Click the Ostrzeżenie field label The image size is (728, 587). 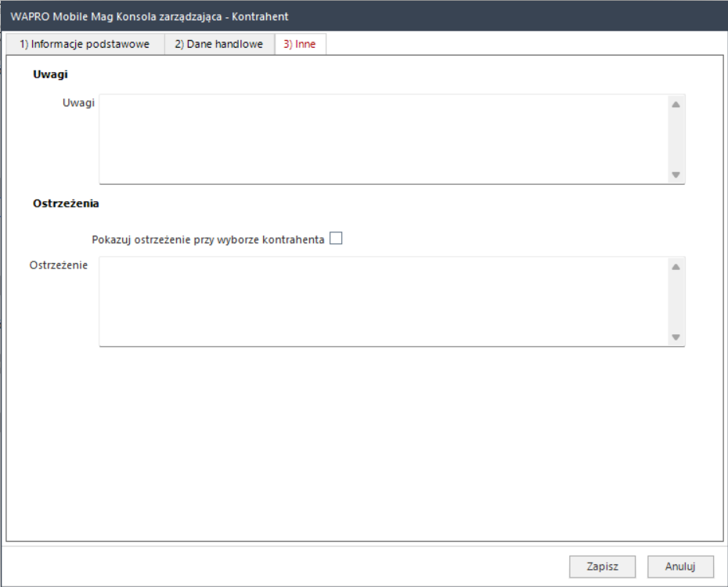60,265
